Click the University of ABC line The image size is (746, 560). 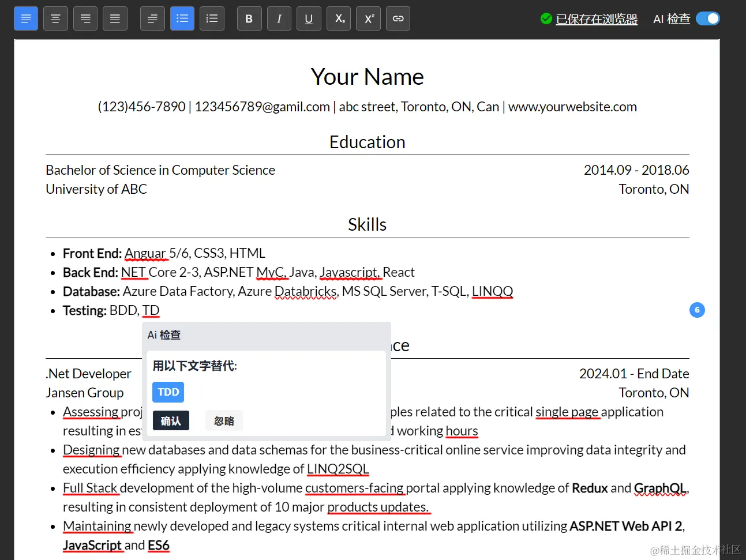tap(96, 189)
